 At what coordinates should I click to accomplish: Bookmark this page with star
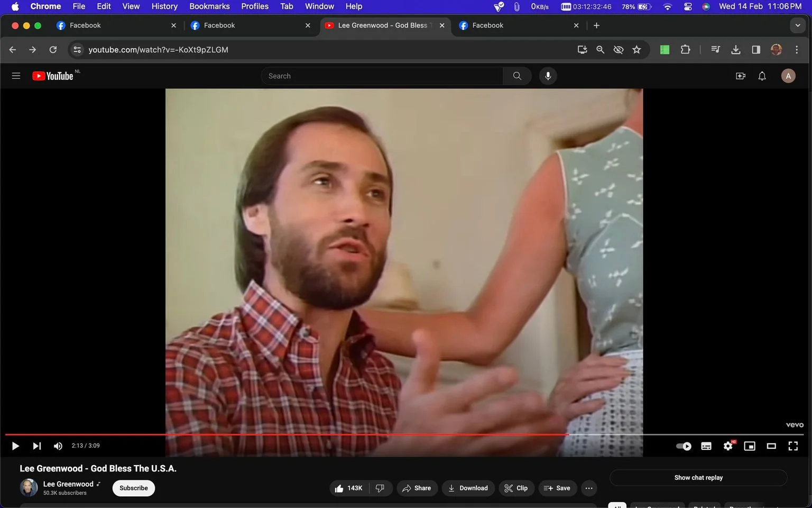pyautogui.click(x=636, y=49)
